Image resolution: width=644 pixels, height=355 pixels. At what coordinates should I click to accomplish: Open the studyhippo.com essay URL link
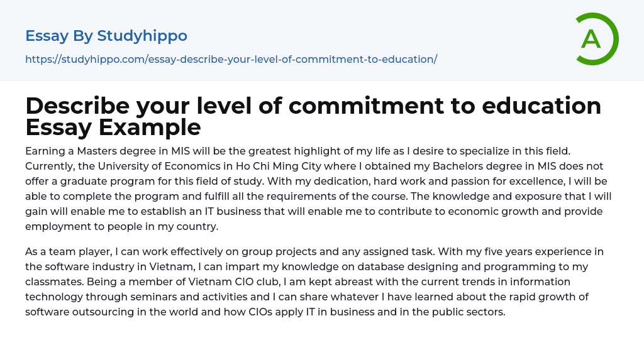[231, 59]
